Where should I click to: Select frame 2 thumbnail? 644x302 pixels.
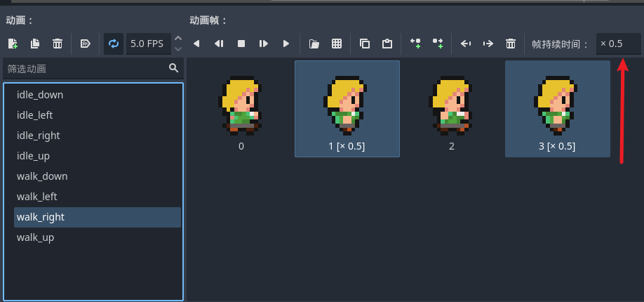[x=452, y=109]
